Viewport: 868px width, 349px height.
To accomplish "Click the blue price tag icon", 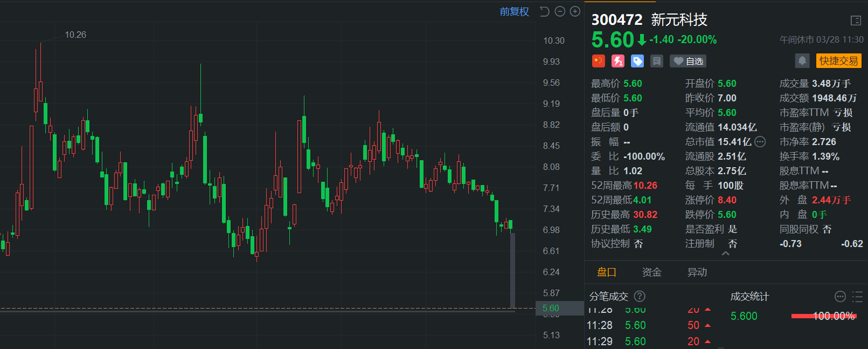I will pyautogui.click(x=637, y=61).
